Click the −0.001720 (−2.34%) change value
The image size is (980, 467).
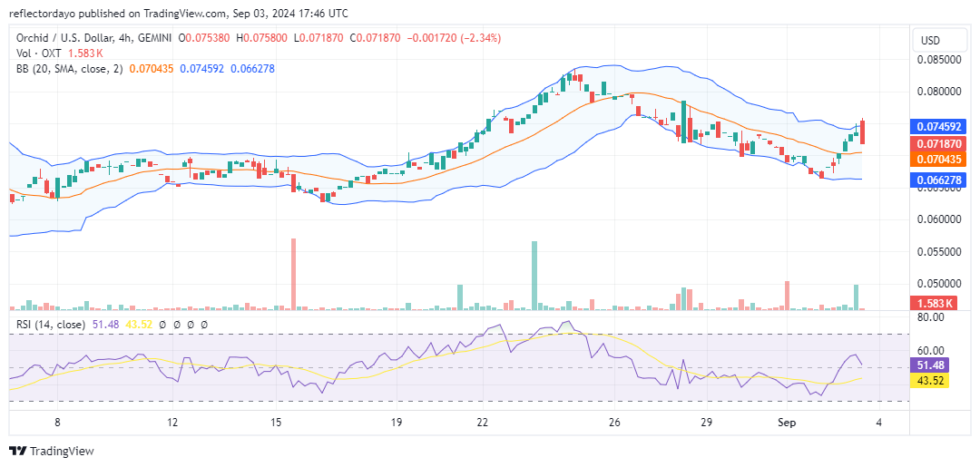455,38
